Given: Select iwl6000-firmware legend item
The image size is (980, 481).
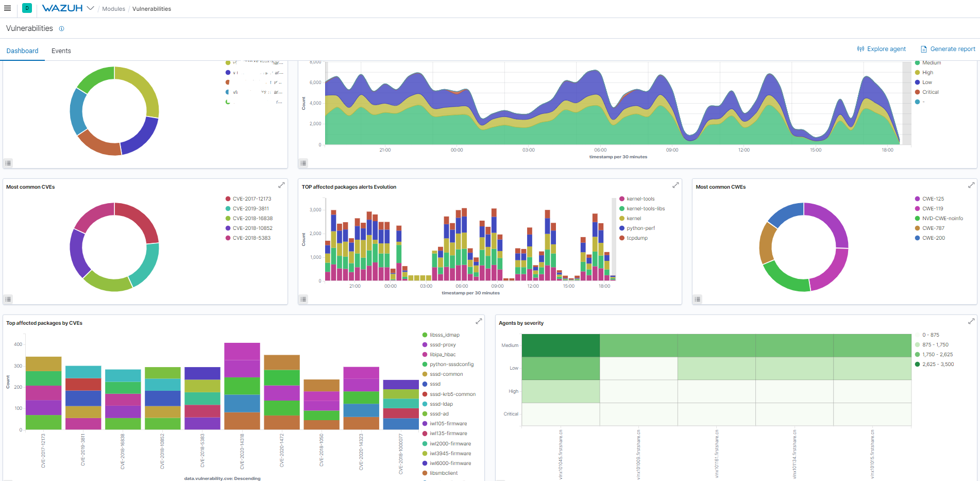Looking at the screenshot, I should pos(447,463).
